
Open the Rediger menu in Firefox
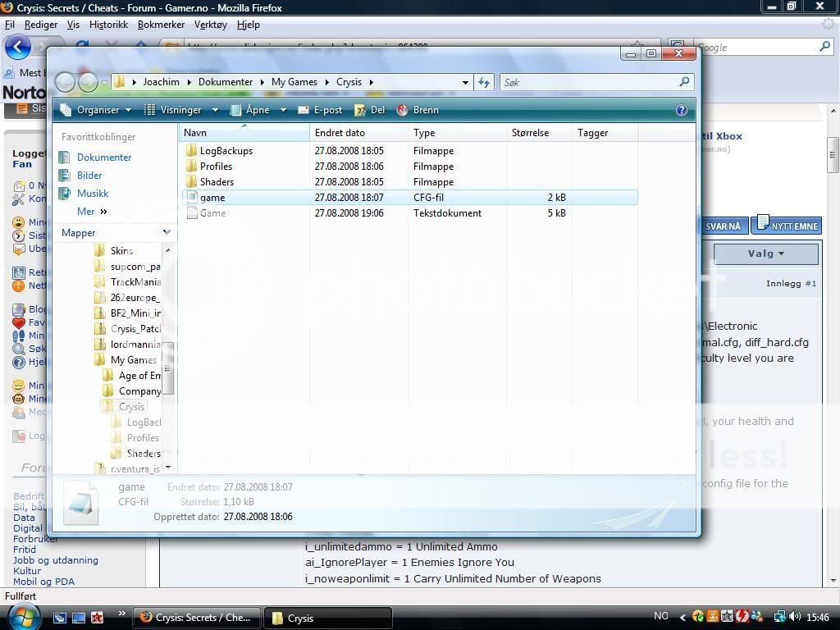click(41, 25)
